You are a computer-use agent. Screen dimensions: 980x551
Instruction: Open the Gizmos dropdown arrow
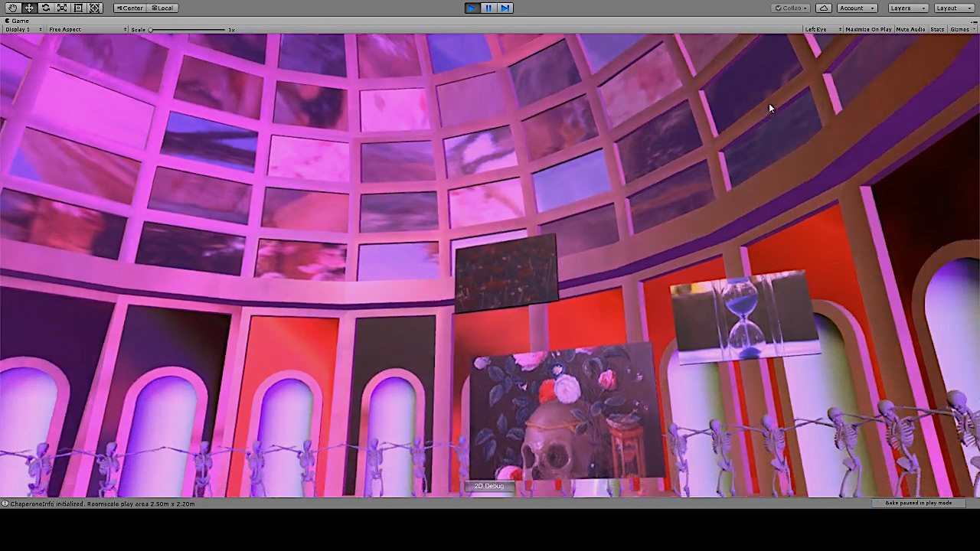pyautogui.click(x=973, y=29)
